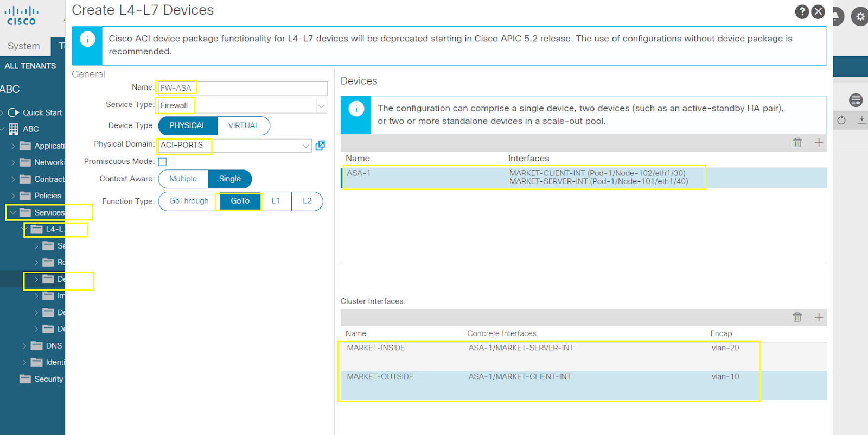Image resolution: width=868 pixels, height=435 pixels.
Task: Open the Service Type dropdown arrow
Action: click(322, 106)
